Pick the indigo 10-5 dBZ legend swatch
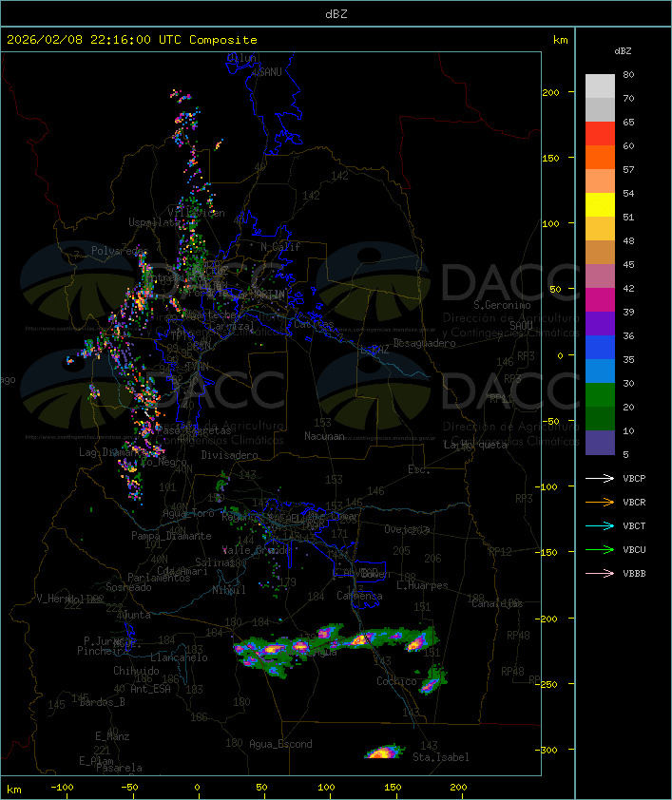Image resolution: width=672 pixels, height=800 pixels. [600, 443]
